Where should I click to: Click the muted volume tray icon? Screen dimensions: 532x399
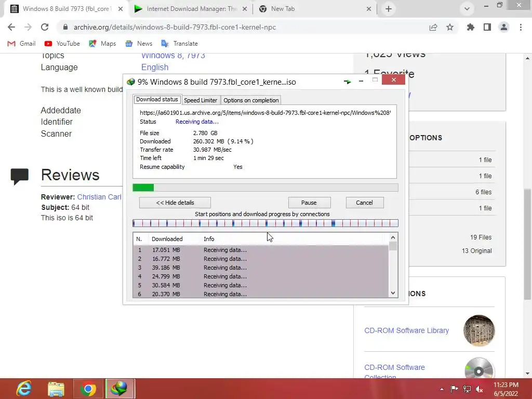tap(480, 389)
